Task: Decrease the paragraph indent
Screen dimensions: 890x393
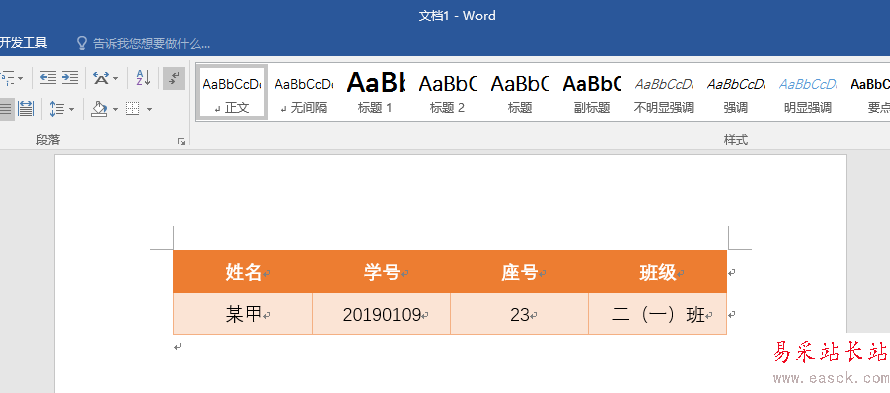Action: coord(48,78)
